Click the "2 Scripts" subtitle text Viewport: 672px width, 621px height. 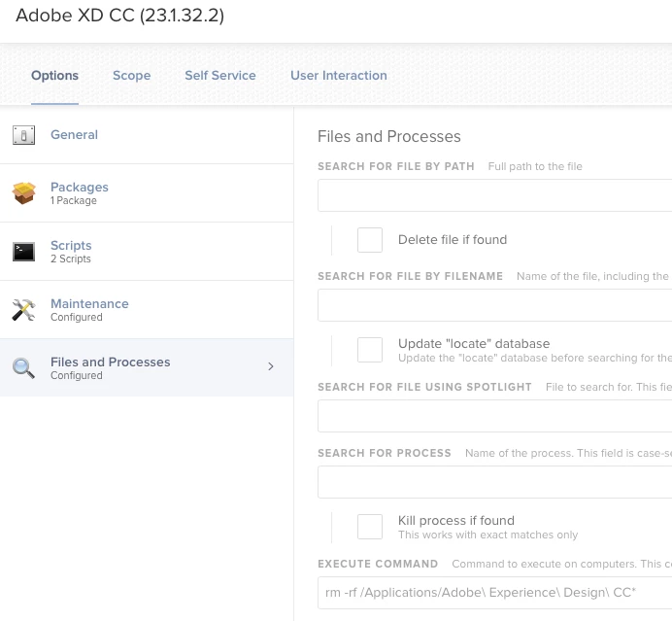click(71, 259)
